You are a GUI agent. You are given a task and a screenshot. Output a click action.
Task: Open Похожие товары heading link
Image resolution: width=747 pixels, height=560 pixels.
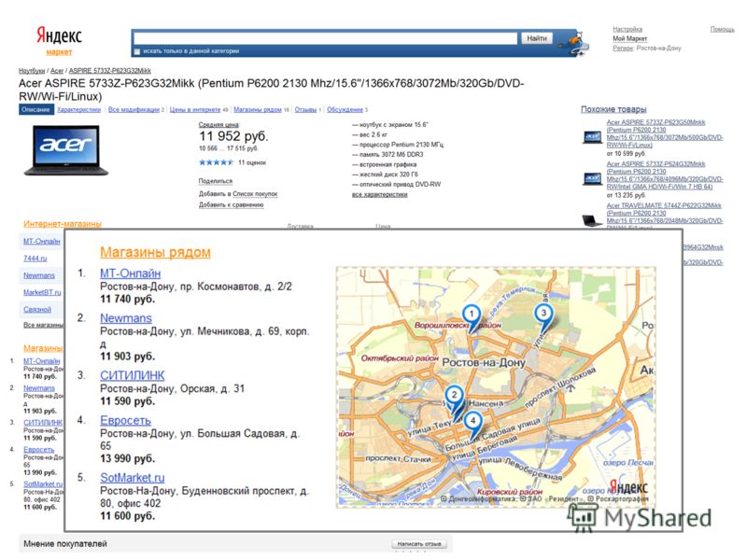[x=613, y=109]
